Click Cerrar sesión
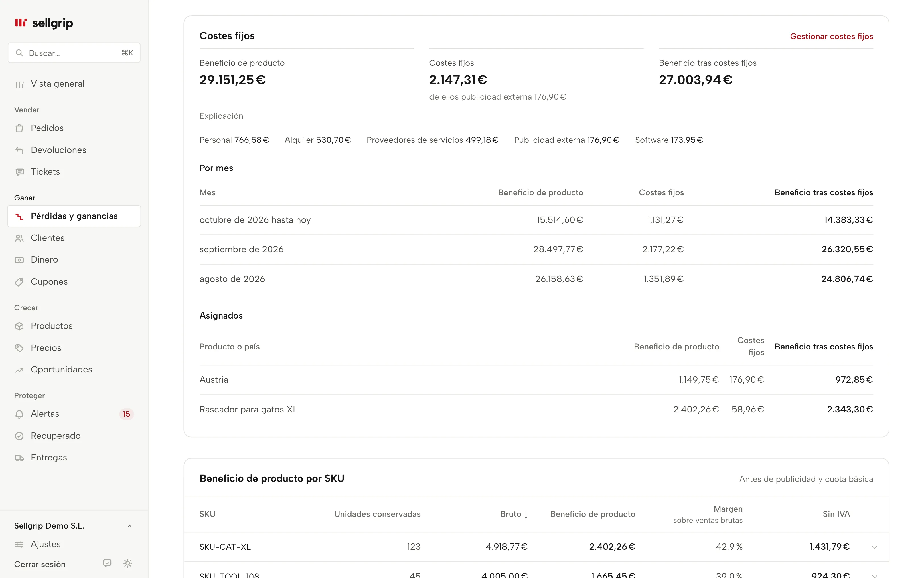924x578 pixels. [x=40, y=564]
